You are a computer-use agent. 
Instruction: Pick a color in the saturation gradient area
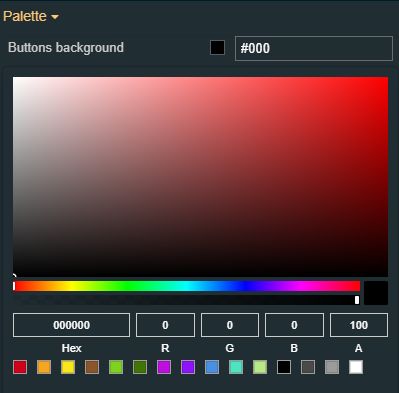[x=200, y=177]
